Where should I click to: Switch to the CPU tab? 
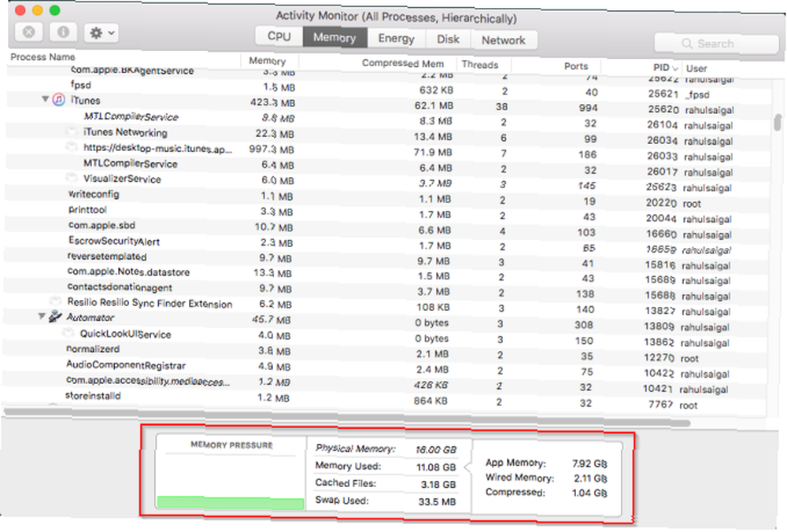pos(279,36)
